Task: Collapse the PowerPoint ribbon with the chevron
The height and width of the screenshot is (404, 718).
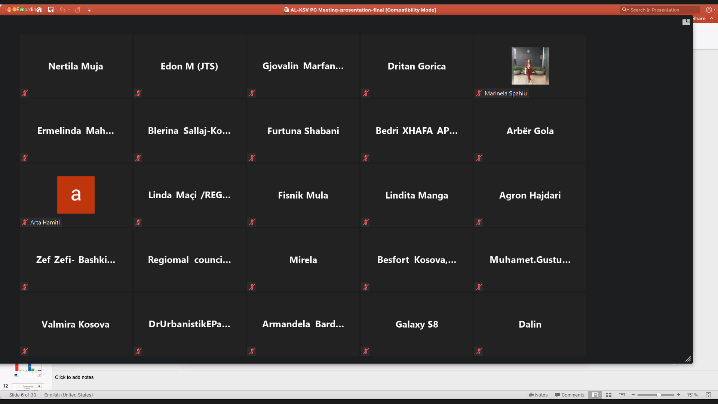Action: click(x=711, y=19)
